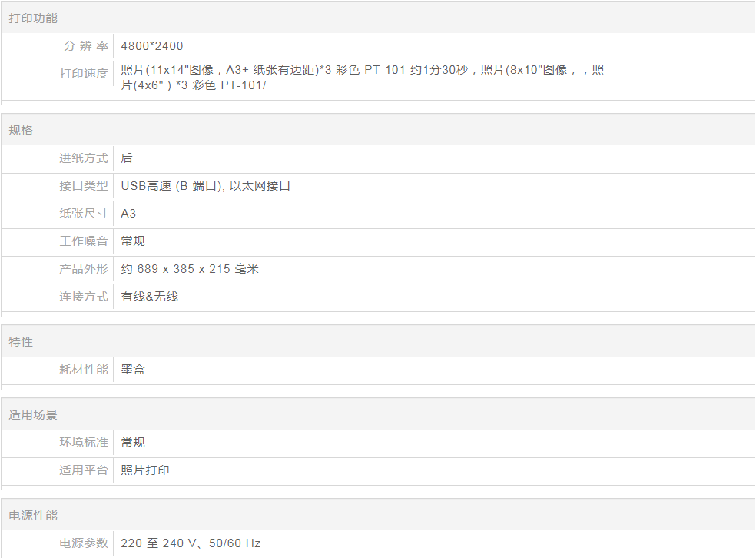Image resolution: width=756 pixels, height=558 pixels.
Task: Select the 工作噪音 row label
Action: pos(84,241)
